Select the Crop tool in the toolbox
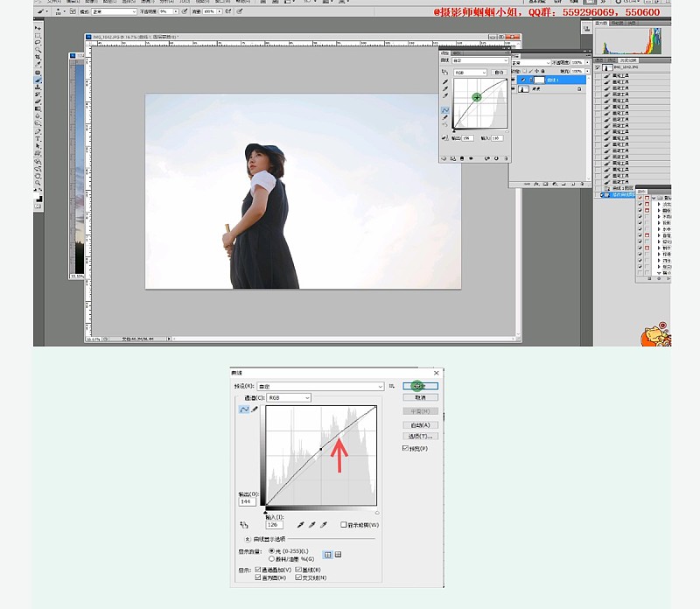 pos(38,57)
